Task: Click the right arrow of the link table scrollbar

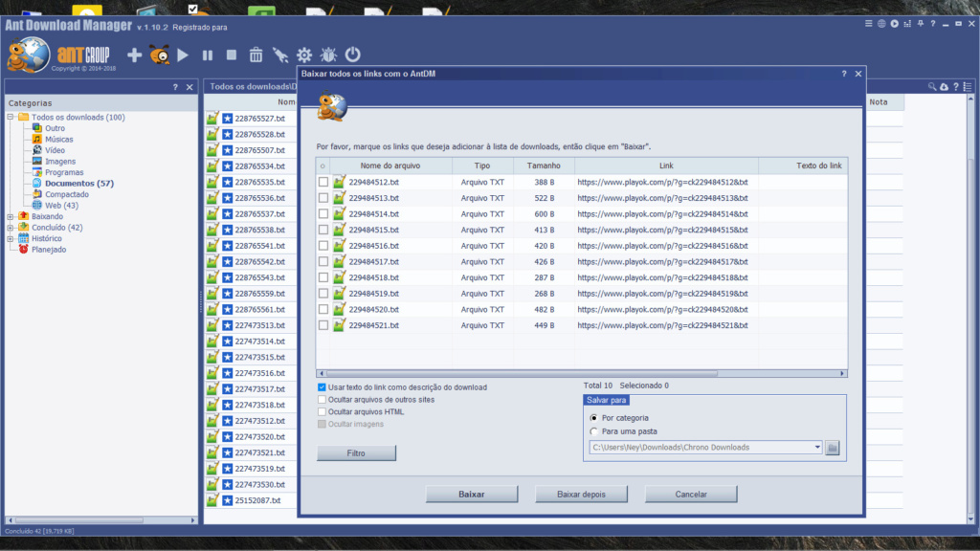Action: pos(842,374)
